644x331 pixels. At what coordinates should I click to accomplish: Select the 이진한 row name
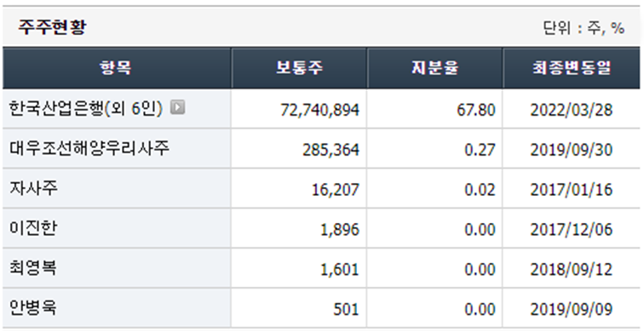point(32,228)
